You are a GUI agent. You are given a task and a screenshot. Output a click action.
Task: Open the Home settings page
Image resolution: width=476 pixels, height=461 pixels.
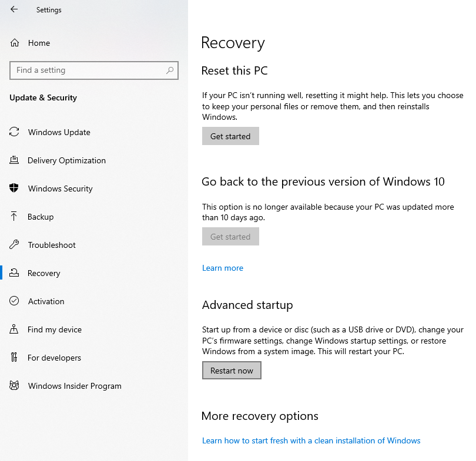click(x=39, y=43)
